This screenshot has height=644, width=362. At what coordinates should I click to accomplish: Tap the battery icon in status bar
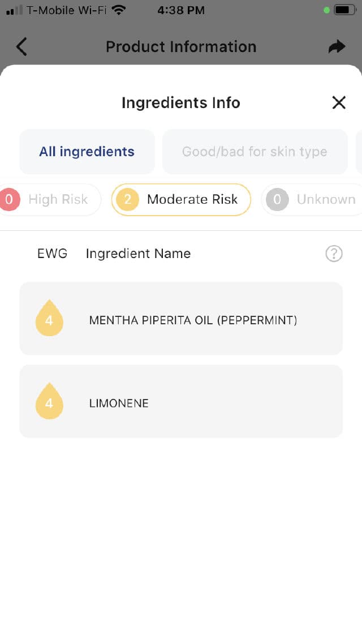click(344, 10)
